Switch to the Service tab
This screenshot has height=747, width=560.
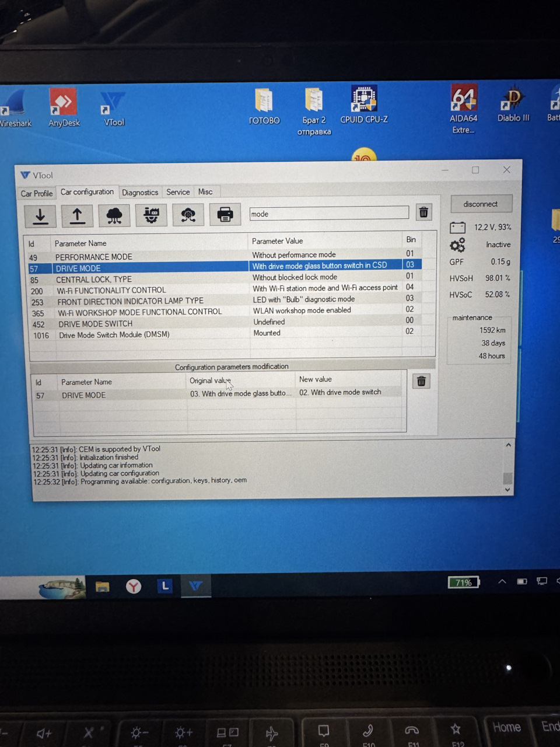coord(178,192)
